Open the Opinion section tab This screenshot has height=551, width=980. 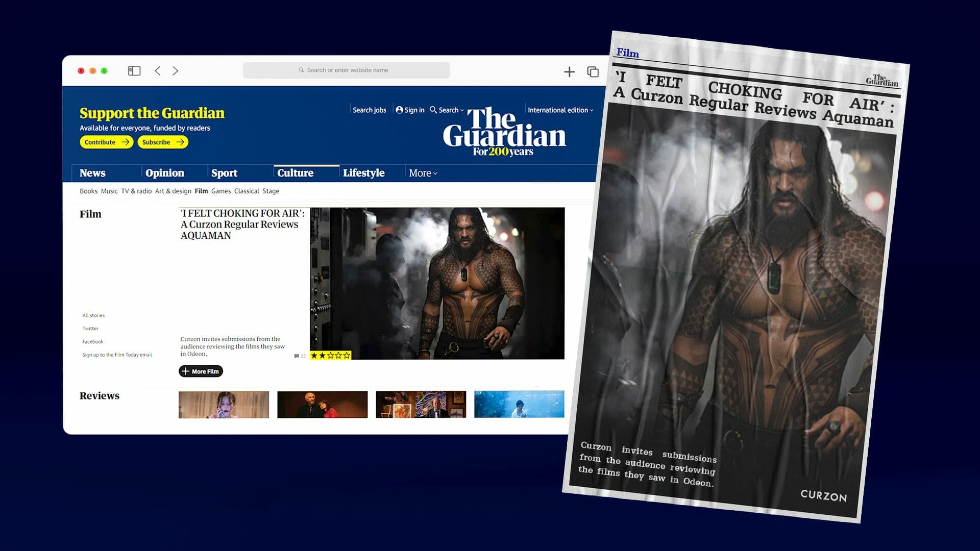(x=164, y=173)
